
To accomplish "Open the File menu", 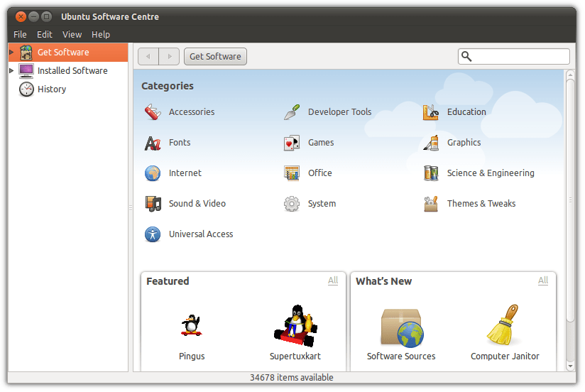I will (20, 34).
